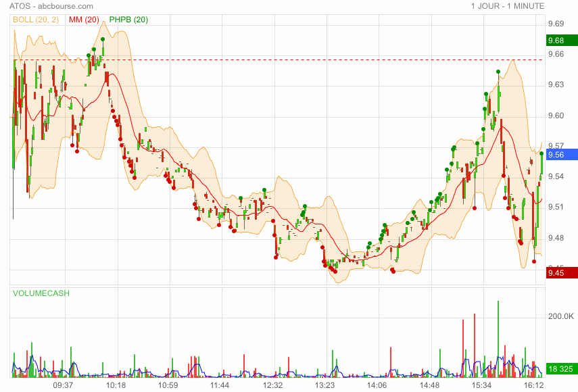
Task: Click the 14:06 time axis label
Action: point(377,385)
